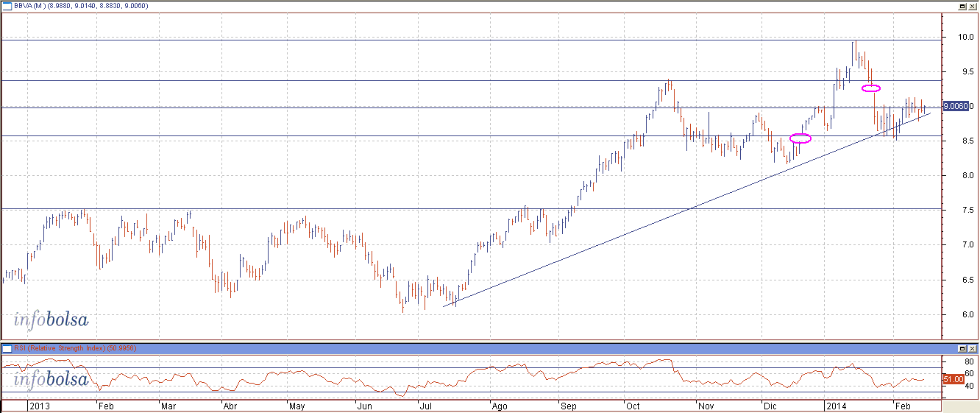Select the horizontal line near 7.5

(471, 208)
